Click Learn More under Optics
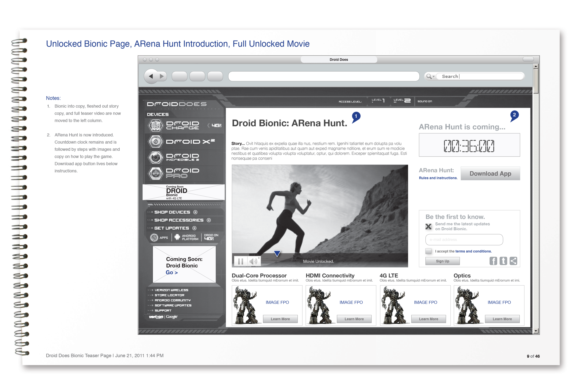 [x=502, y=319]
